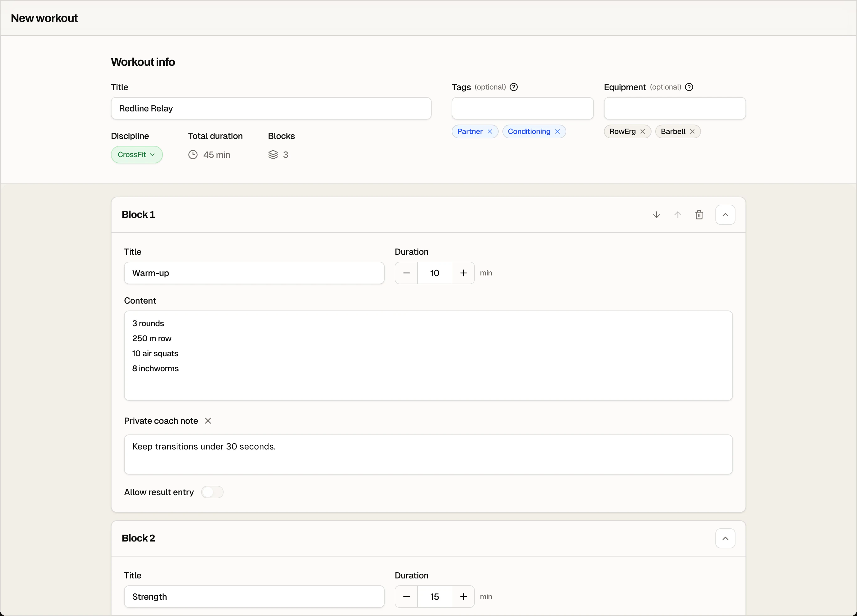Screen dimensions: 857x616
Task: Click the '3 rounds' content line
Action: coord(148,323)
